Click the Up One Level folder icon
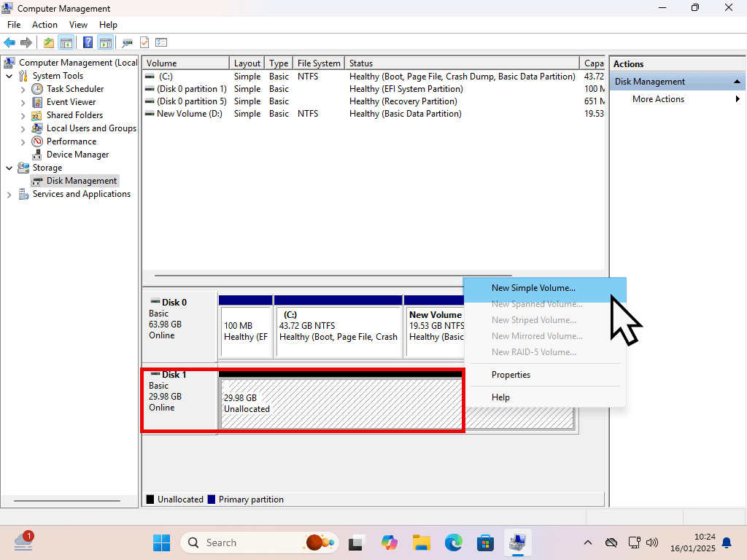 tap(49, 43)
